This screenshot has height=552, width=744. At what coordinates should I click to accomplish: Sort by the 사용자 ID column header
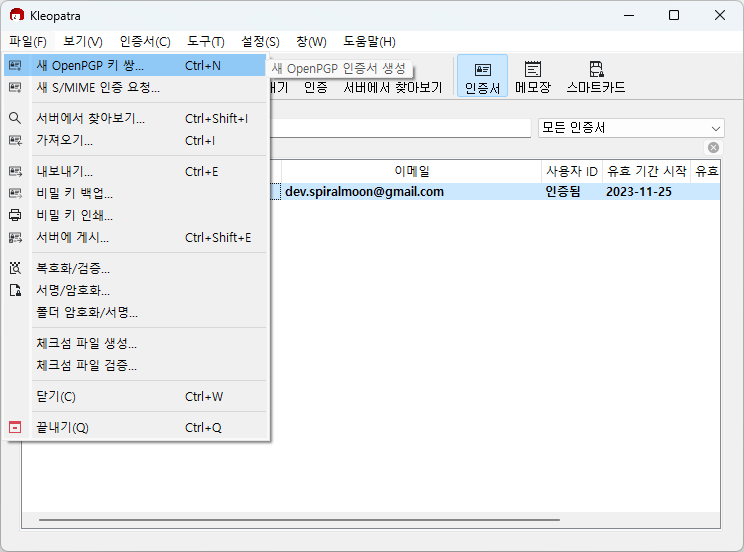[x=572, y=171]
